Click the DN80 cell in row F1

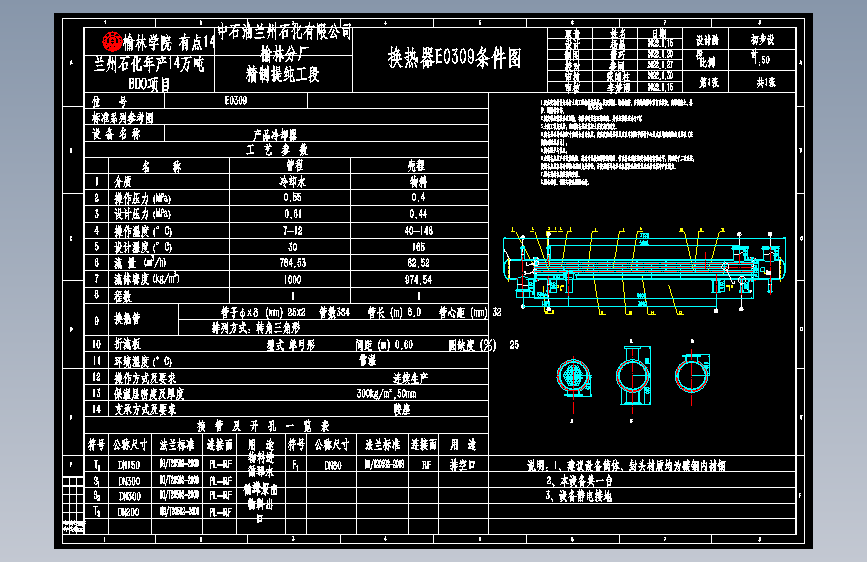click(x=333, y=466)
